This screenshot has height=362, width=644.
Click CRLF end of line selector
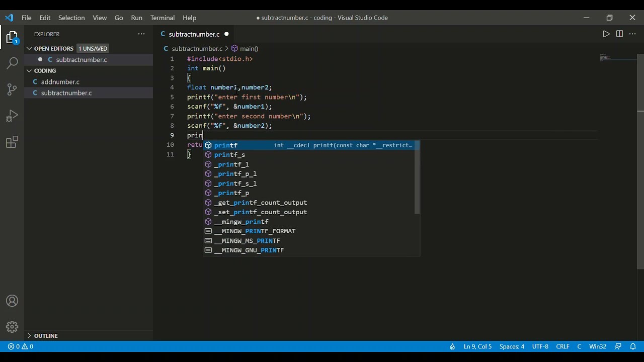(562, 346)
